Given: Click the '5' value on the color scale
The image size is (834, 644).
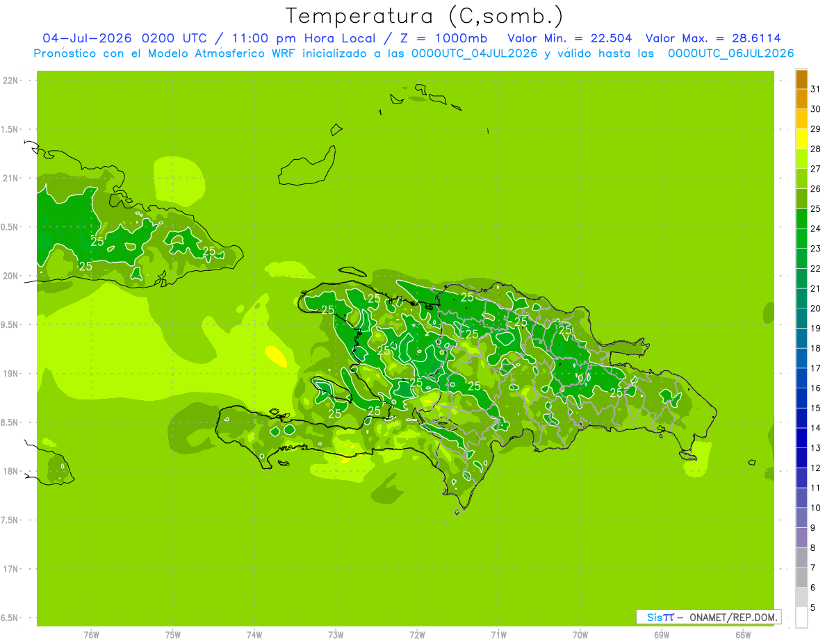Looking at the screenshot, I should click(813, 608).
